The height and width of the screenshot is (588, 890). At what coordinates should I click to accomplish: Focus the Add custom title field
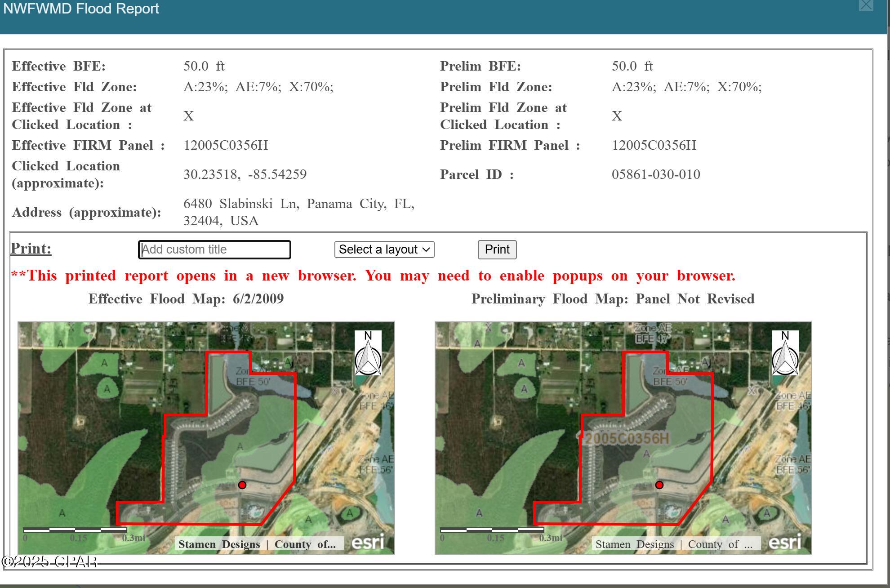tap(214, 249)
